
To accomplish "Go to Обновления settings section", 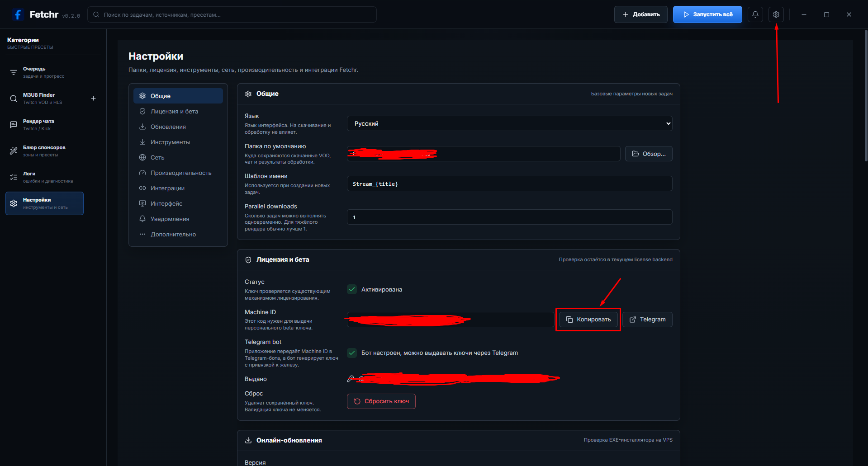I will 178,127.
